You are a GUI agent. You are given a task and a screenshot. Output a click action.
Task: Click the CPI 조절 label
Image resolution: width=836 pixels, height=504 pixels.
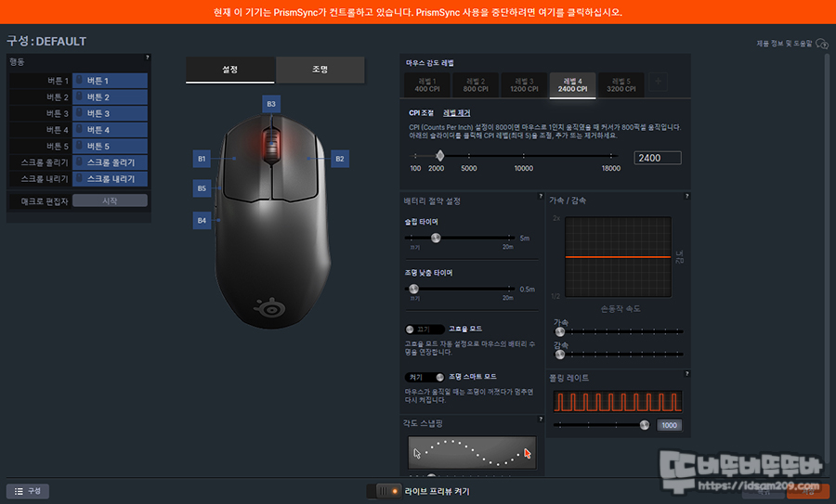(421, 113)
